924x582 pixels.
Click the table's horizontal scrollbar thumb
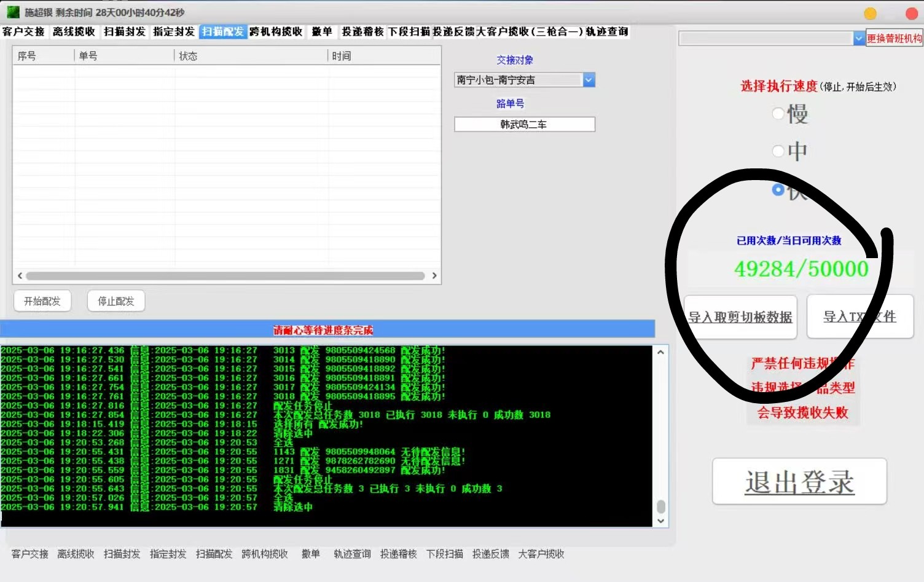point(225,276)
